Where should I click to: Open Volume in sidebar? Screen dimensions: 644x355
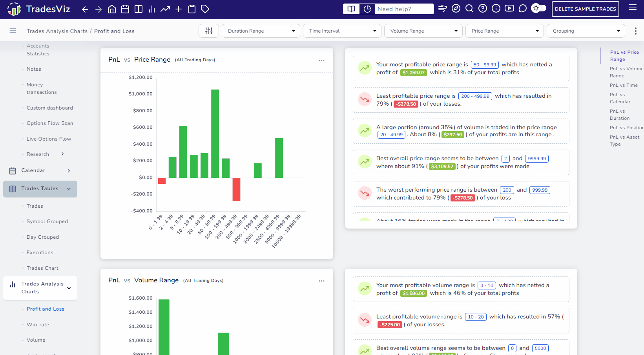[x=36, y=340]
